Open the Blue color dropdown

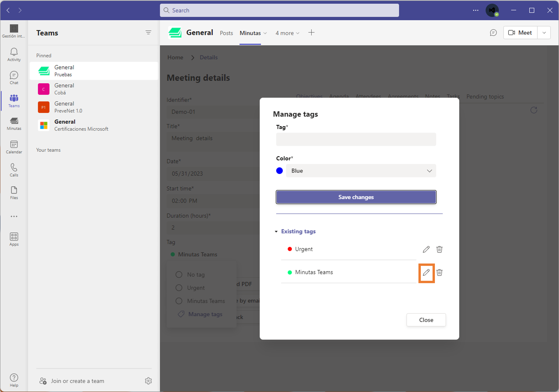coord(361,171)
